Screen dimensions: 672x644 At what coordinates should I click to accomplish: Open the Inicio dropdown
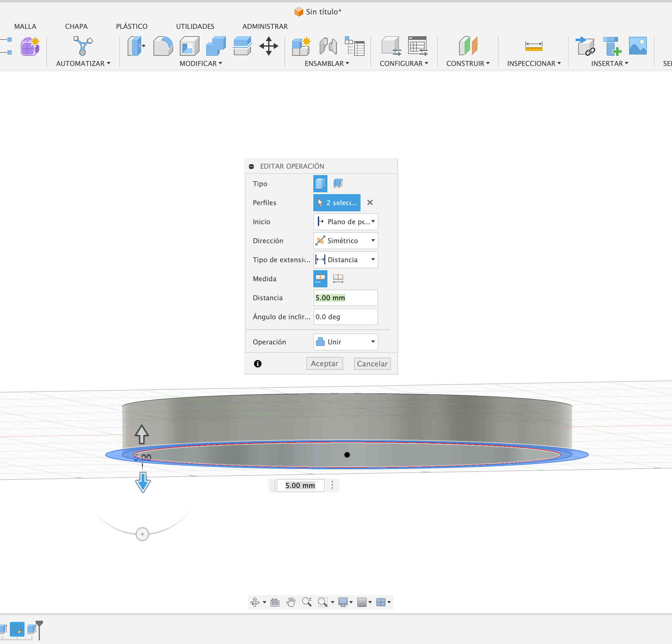coord(346,221)
